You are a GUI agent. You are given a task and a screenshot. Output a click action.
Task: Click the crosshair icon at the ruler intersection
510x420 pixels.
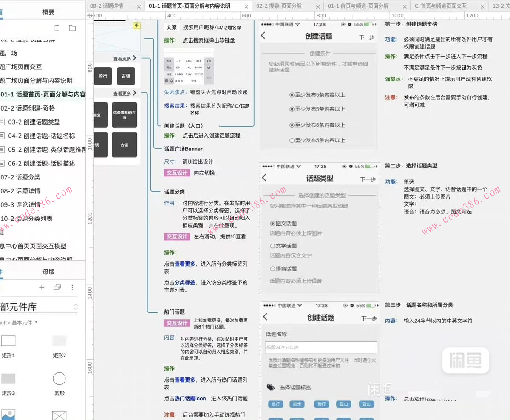coord(89,15)
